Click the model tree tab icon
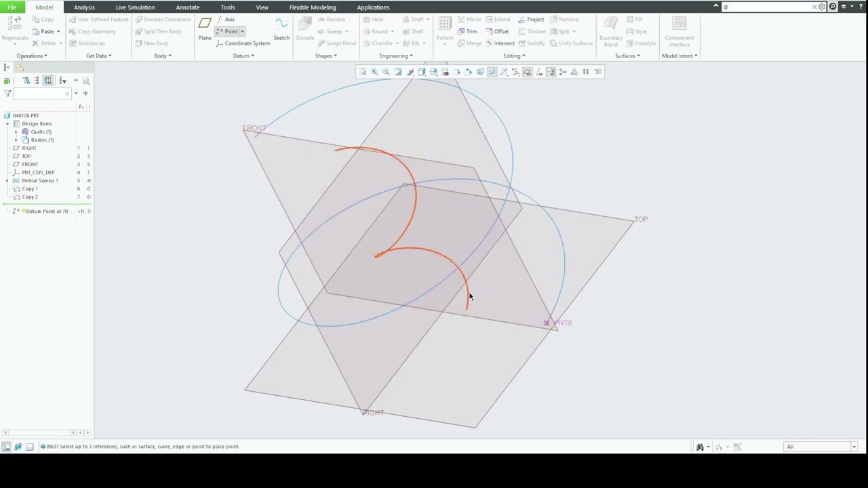The image size is (868, 488). click(7, 68)
